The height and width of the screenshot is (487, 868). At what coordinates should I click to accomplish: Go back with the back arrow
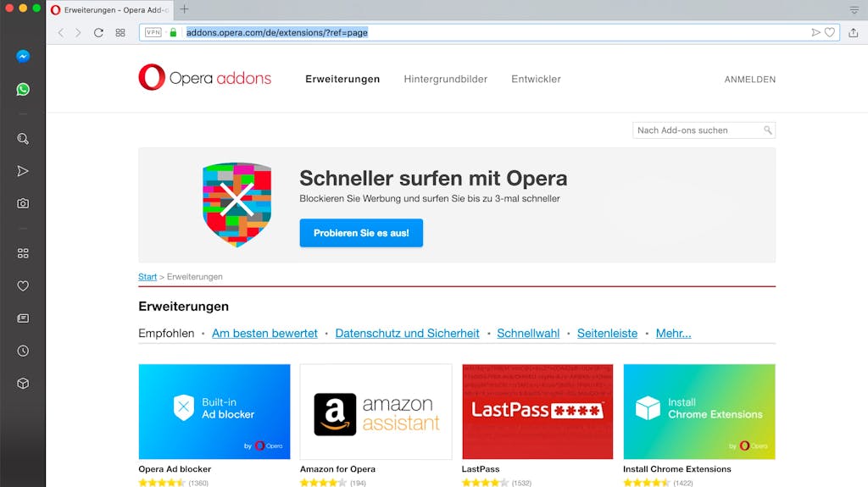(61, 33)
